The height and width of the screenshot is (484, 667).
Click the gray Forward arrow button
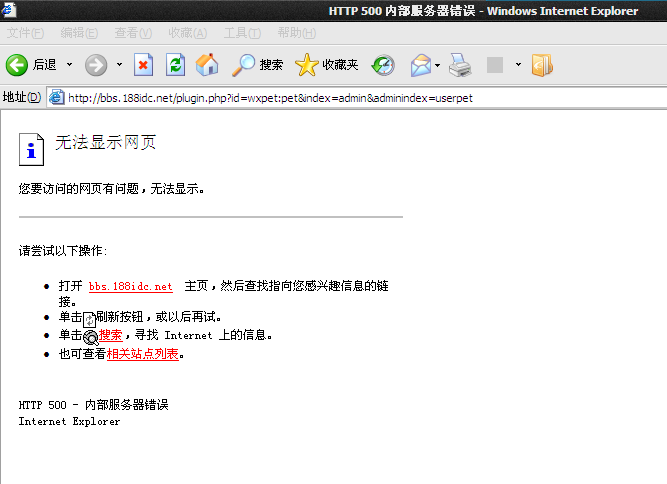click(96, 65)
